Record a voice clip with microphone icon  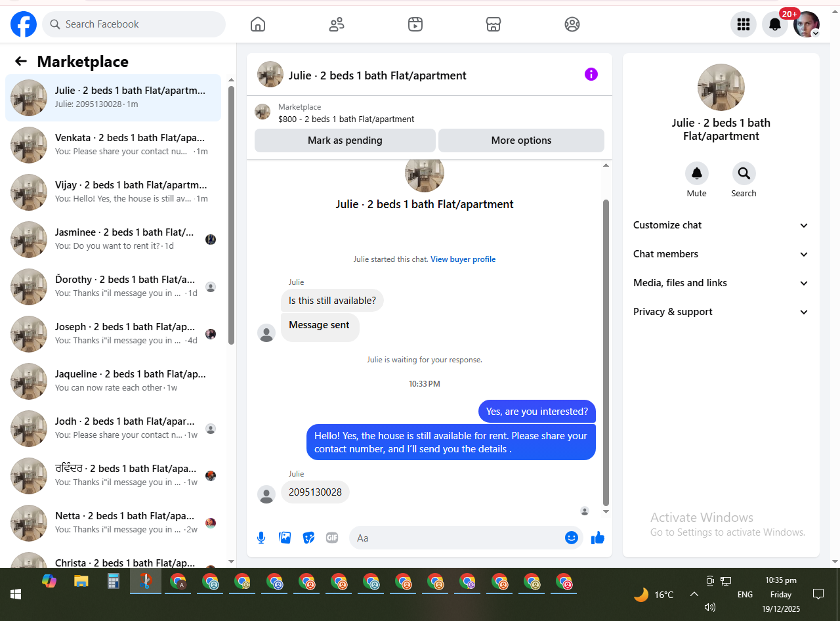[261, 538]
